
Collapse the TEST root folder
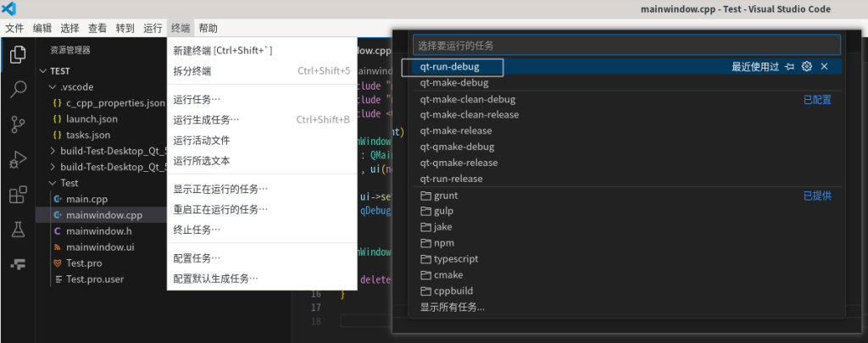click(x=42, y=71)
